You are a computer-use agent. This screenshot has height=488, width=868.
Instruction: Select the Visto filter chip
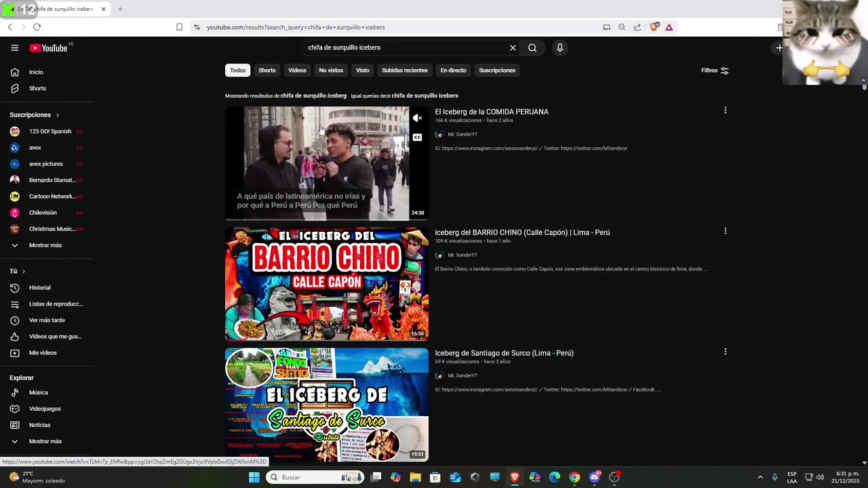(363, 70)
